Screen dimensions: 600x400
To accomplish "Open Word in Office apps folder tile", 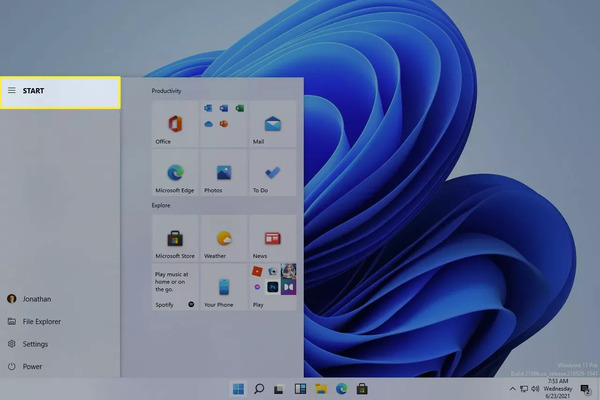I will (224, 108).
